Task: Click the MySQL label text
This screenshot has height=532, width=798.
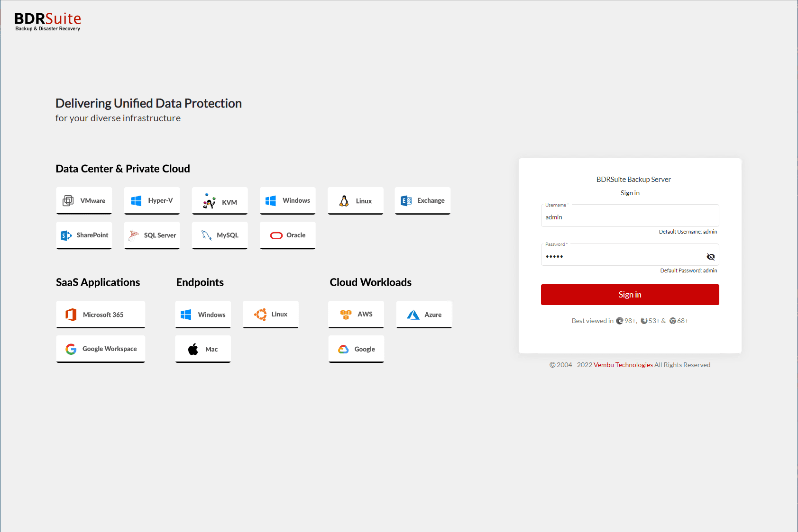Action: coord(228,235)
